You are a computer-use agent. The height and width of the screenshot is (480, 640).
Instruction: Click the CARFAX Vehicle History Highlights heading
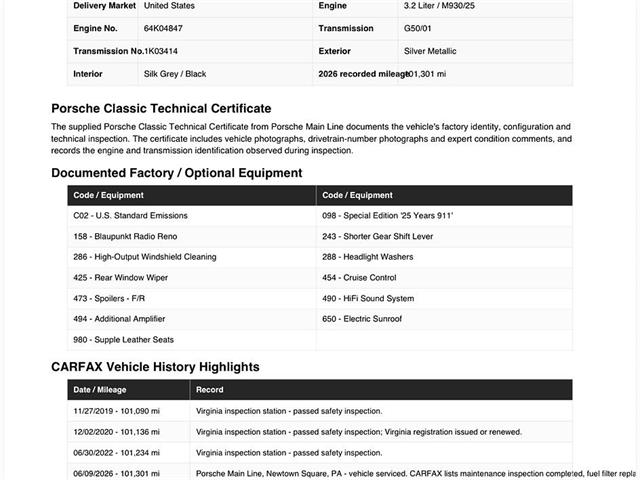[156, 367]
